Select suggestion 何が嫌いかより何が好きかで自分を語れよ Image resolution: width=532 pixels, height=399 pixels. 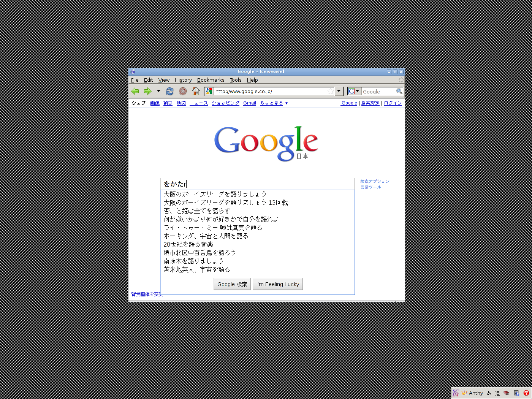(258, 219)
